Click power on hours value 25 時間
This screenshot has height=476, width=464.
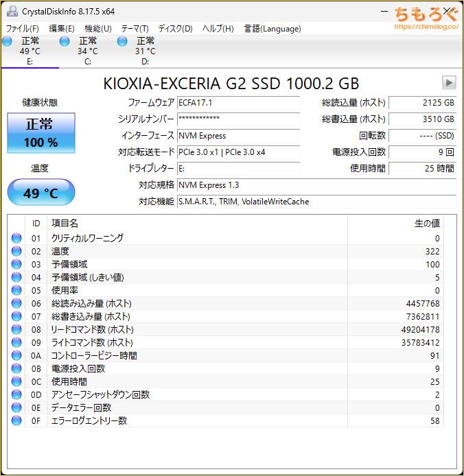point(422,169)
